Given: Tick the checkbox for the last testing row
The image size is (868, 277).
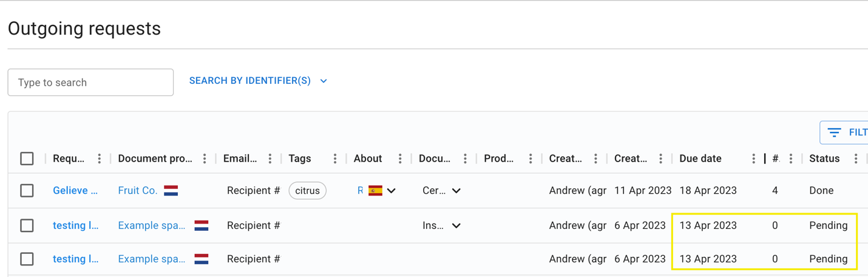Looking at the screenshot, I should click(x=27, y=259).
